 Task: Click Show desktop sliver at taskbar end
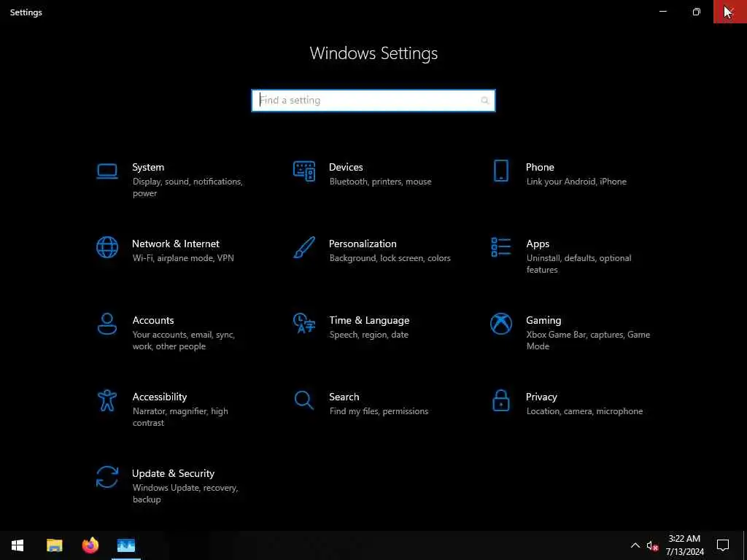[x=745, y=545]
